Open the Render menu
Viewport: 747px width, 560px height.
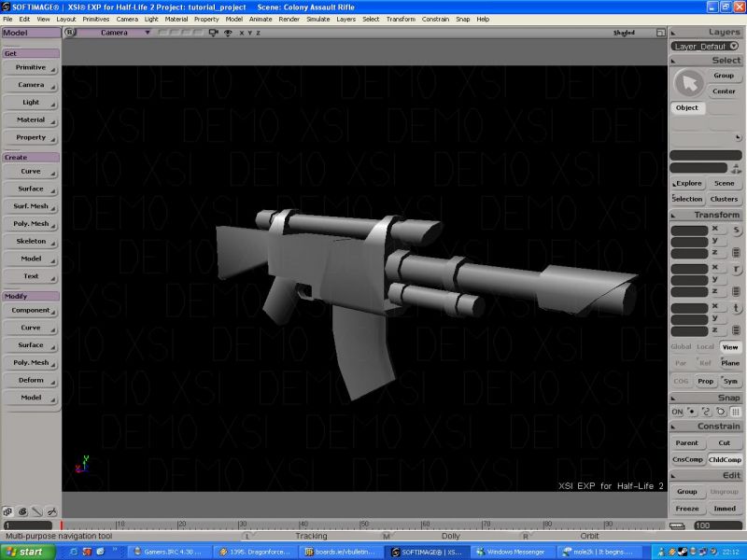pyautogui.click(x=289, y=19)
